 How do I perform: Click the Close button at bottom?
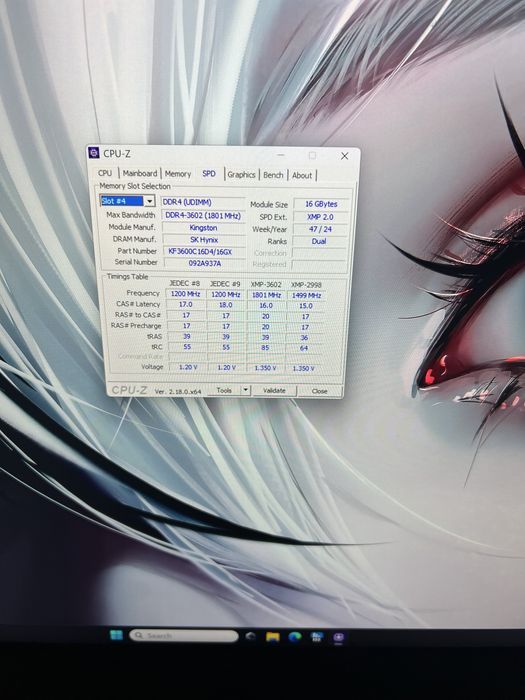(x=320, y=391)
